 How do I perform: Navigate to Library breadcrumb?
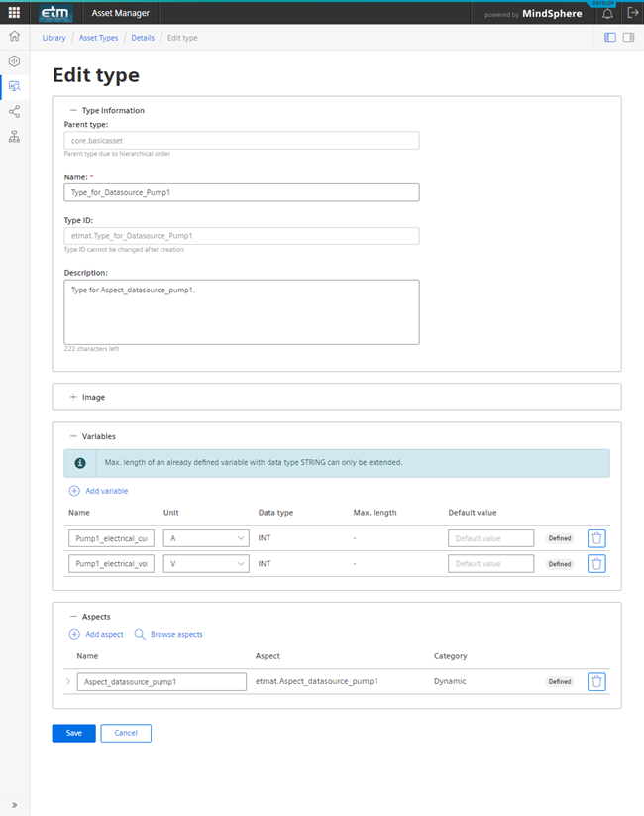[x=54, y=38]
